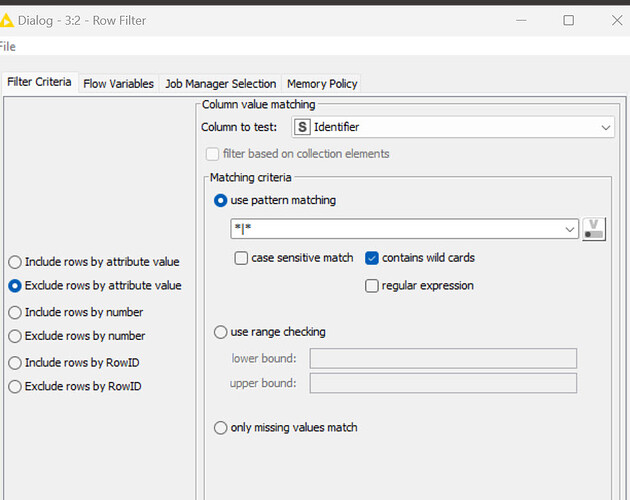Click the upper bound input field
This screenshot has width=630, height=500.
(443, 383)
